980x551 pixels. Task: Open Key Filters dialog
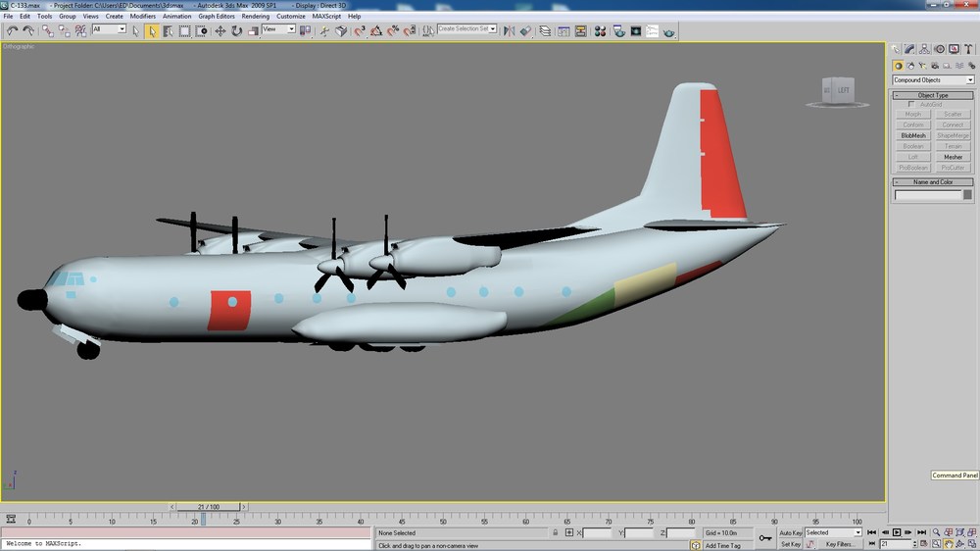(840, 544)
